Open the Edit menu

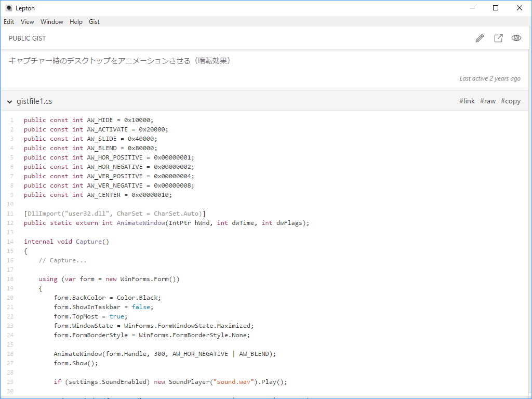(x=9, y=21)
